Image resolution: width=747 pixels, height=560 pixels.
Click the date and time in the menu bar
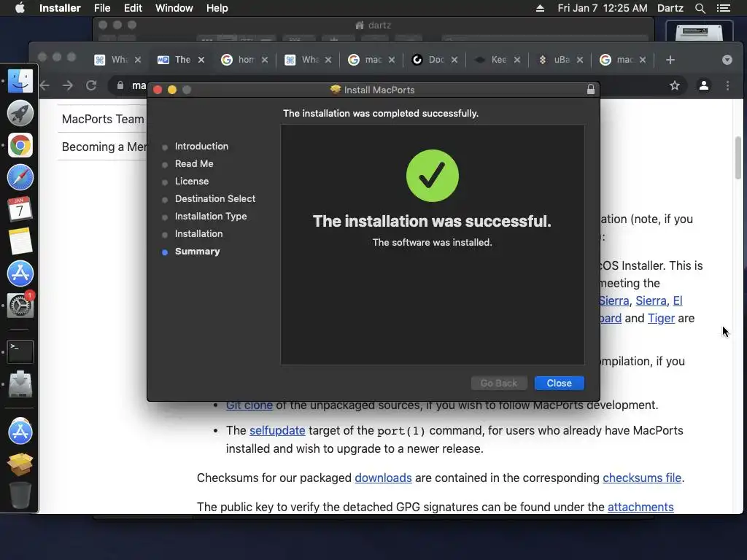(x=602, y=8)
